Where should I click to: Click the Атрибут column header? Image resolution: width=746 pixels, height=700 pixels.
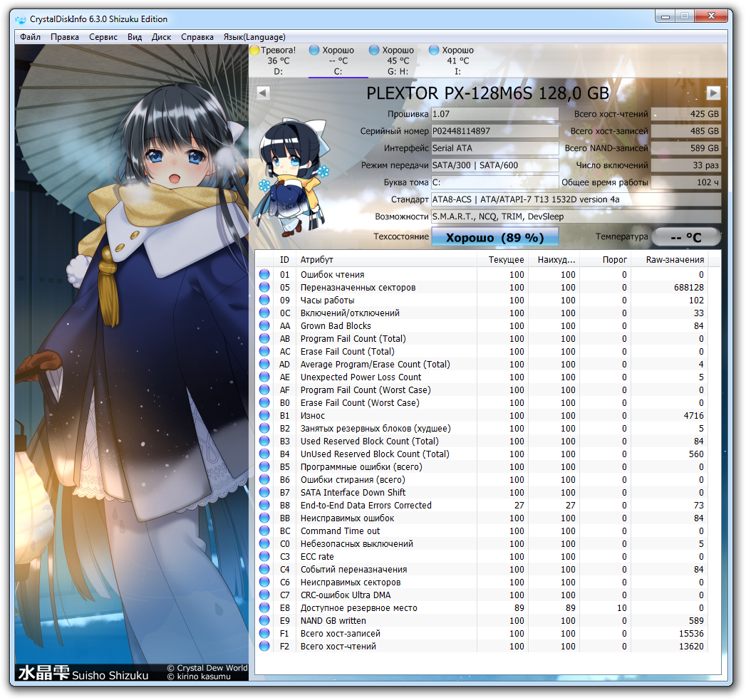point(386,260)
